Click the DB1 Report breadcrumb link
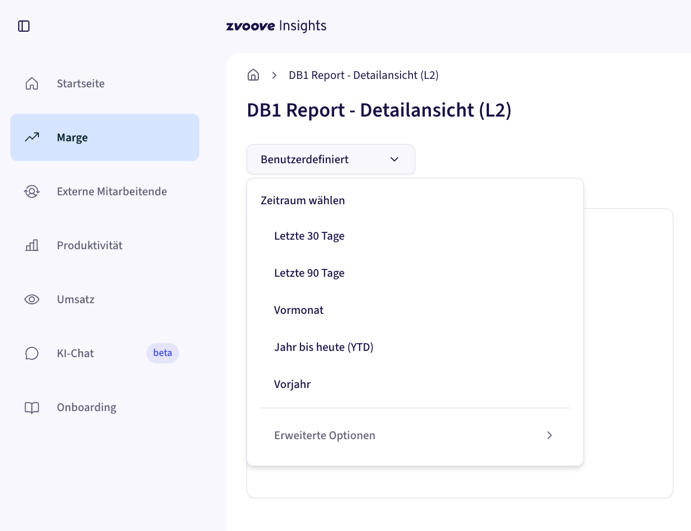The height and width of the screenshot is (531, 691). [363, 75]
